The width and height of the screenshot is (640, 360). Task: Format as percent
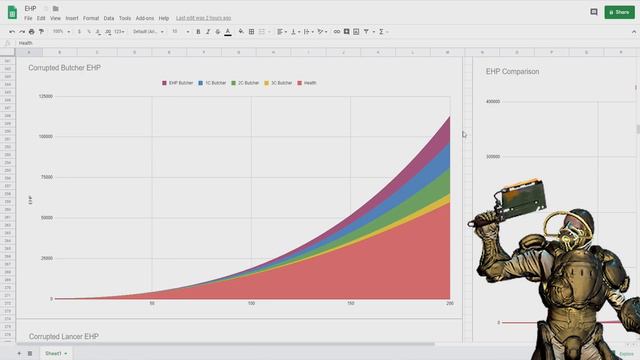(89, 31)
